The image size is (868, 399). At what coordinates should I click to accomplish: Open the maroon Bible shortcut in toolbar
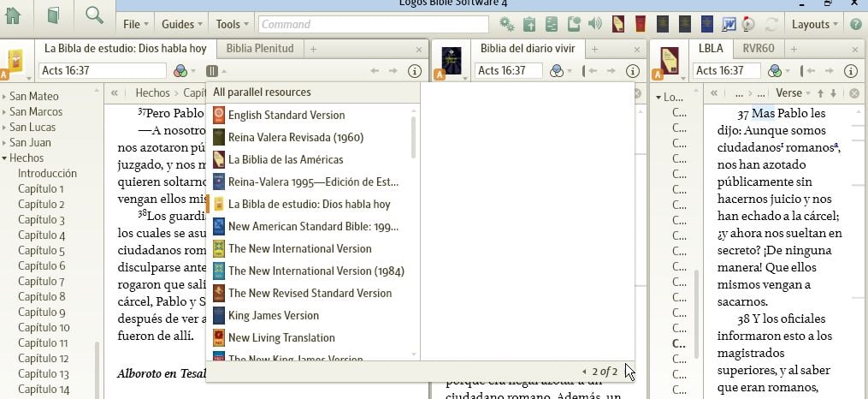coord(617,24)
